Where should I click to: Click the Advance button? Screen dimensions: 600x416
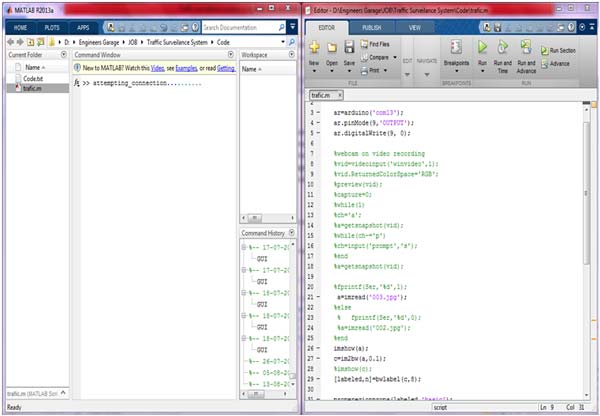pos(556,64)
